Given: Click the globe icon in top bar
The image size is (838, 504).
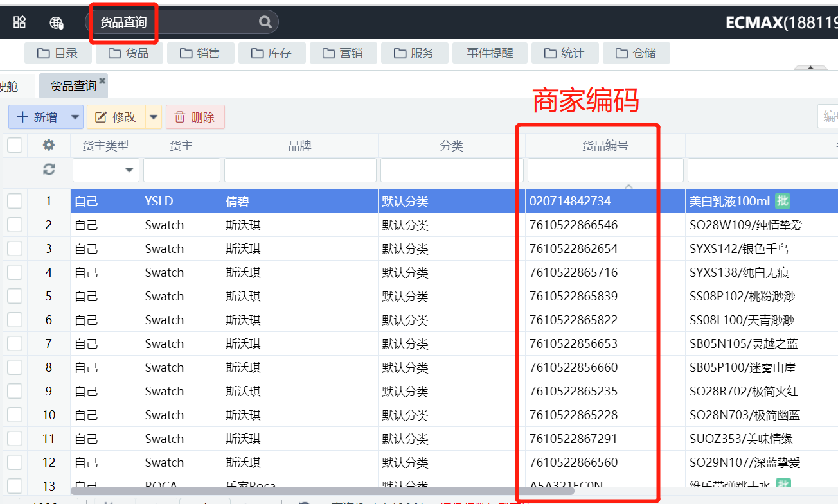Looking at the screenshot, I should [57, 22].
